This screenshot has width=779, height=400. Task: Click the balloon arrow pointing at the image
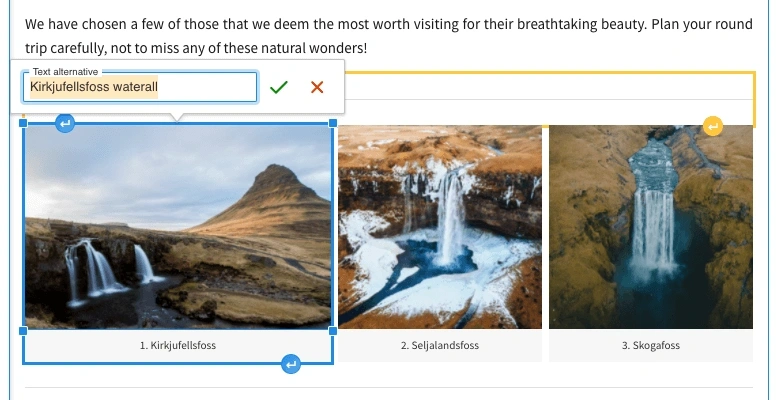click(178, 118)
